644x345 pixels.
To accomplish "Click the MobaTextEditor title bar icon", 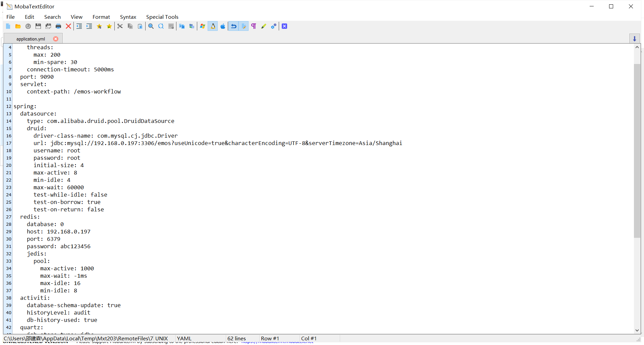I will pos(9,6).
